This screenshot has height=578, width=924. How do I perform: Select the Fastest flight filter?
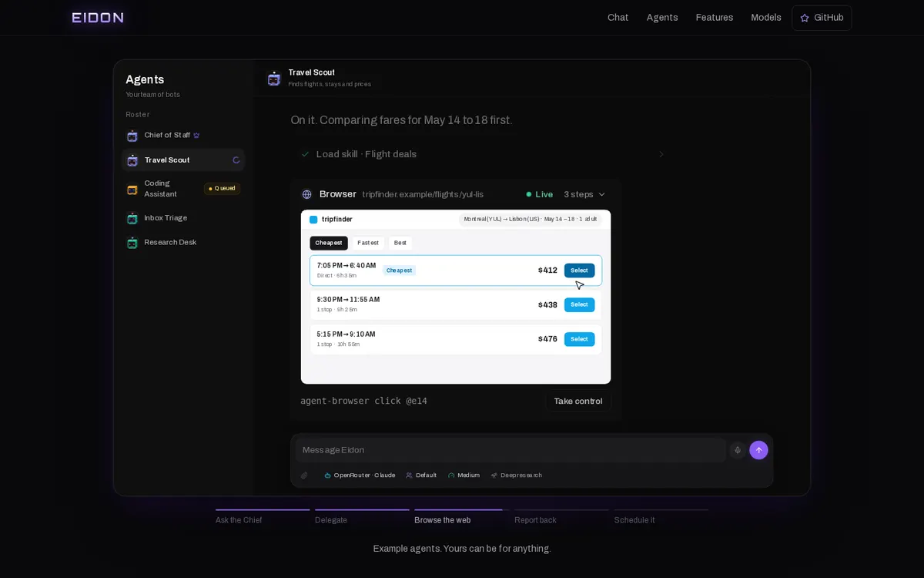(368, 243)
